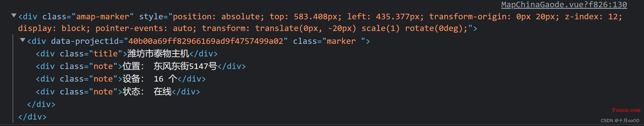The height and width of the screenshot is (126, 644).
Task: Click the class "amap-marker" attribute value
Action: click(103, 17)
